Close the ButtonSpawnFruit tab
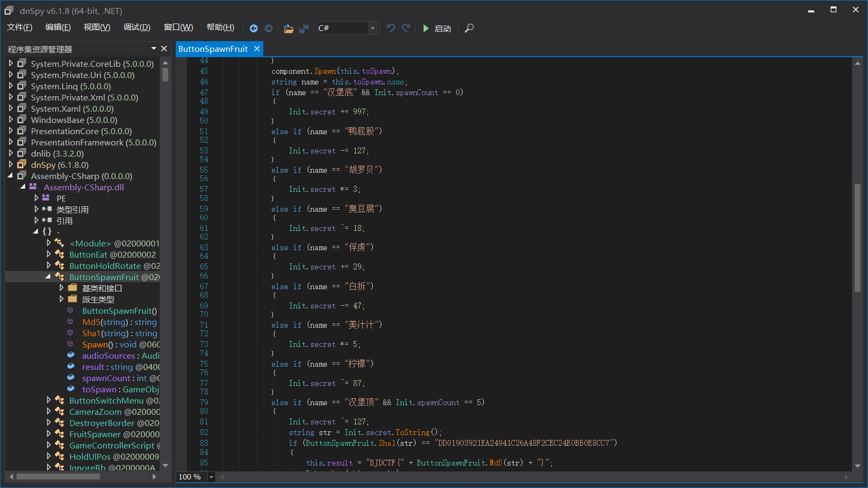The height and width of the screenshot is (488, 868). (257, 49)
